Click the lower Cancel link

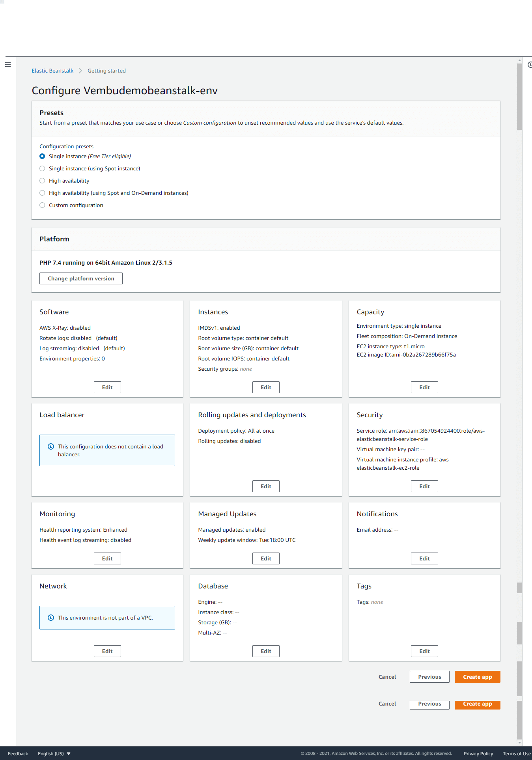[387, 704]
